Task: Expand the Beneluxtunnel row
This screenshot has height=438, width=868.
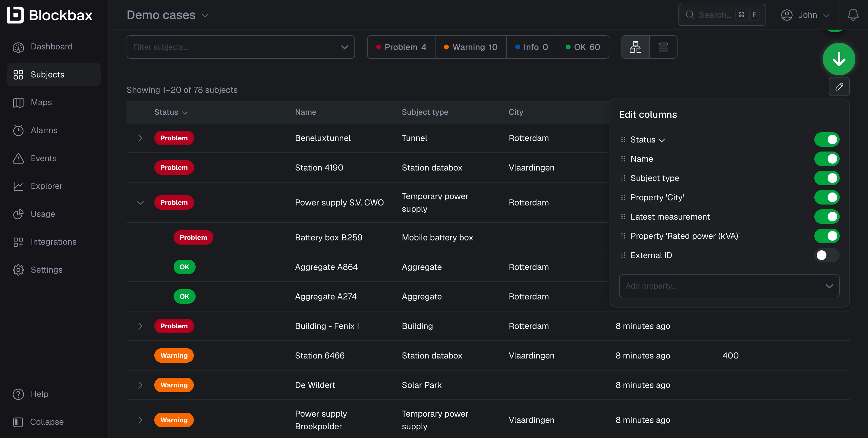Action: [x=140, y=138]
